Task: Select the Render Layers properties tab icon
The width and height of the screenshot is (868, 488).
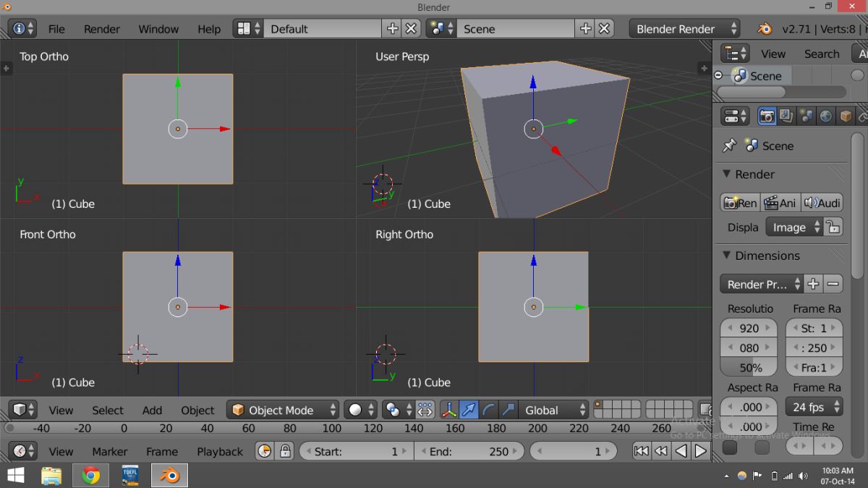Action: [x=786, y=116]
